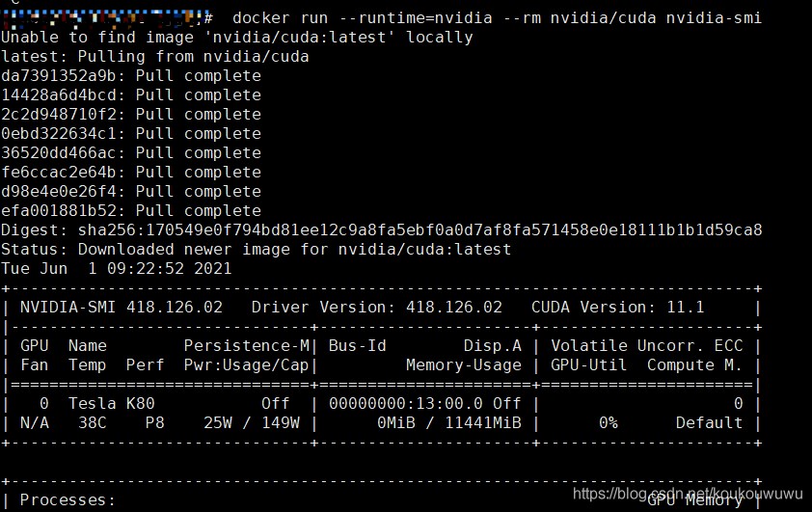The image size is (812, 512).
Task: Select layer ID 14428a6d4bcd
Action: (59, 95)
